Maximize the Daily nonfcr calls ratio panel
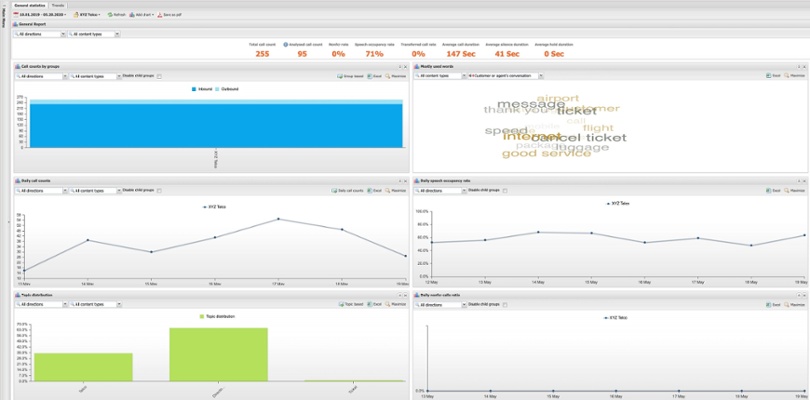810x400 pixels. [794, 305]
